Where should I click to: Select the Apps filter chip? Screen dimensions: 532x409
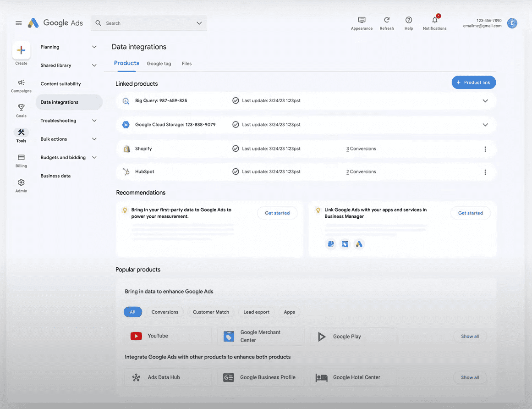tap(290, 312)
